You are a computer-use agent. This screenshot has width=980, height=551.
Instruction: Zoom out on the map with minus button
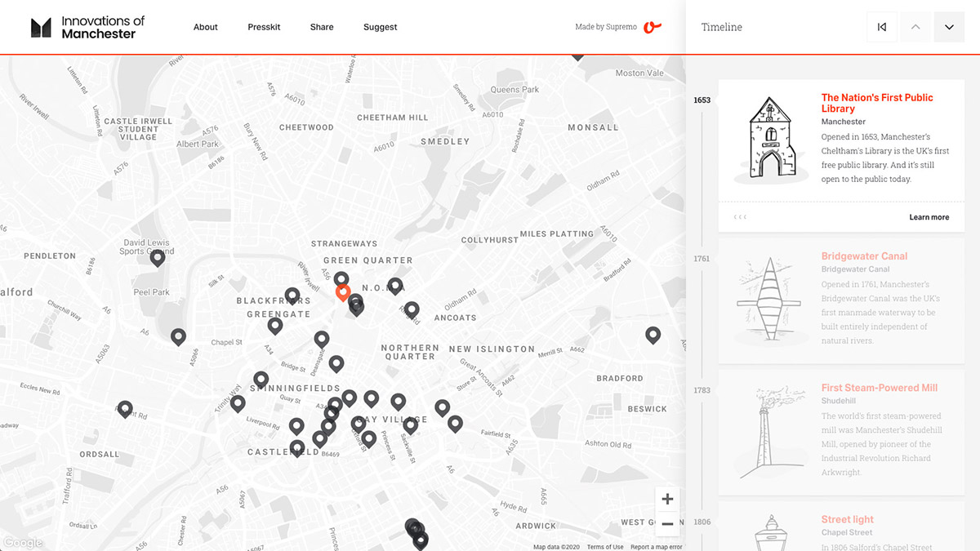667,523
